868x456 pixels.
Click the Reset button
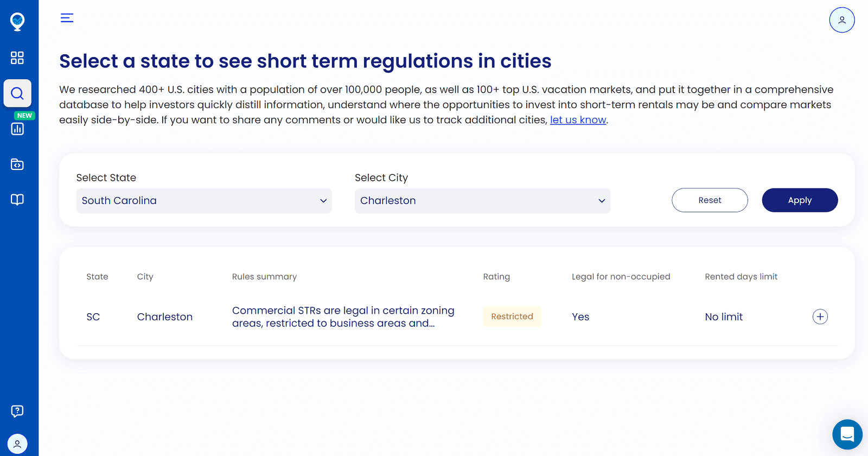[x=710, y=200]
